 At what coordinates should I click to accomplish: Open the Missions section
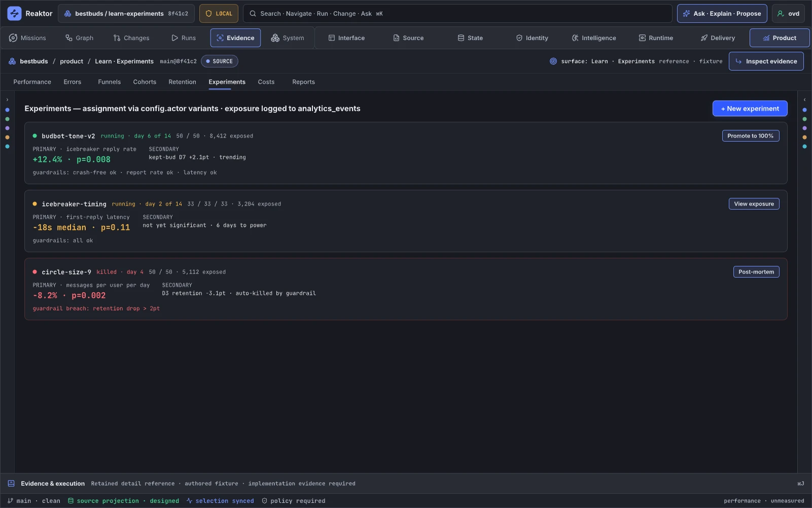click(27, 38)
